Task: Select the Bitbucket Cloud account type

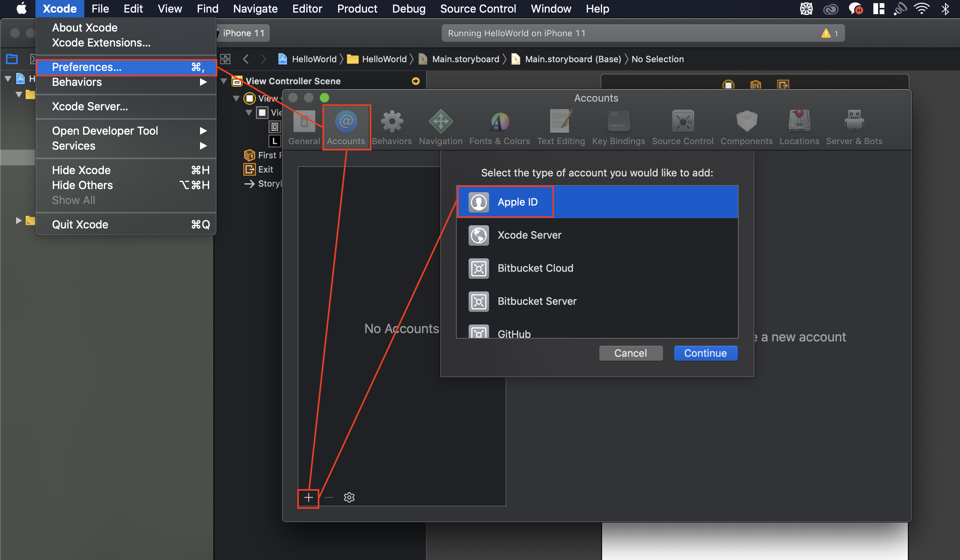Action: coord(597,268)
